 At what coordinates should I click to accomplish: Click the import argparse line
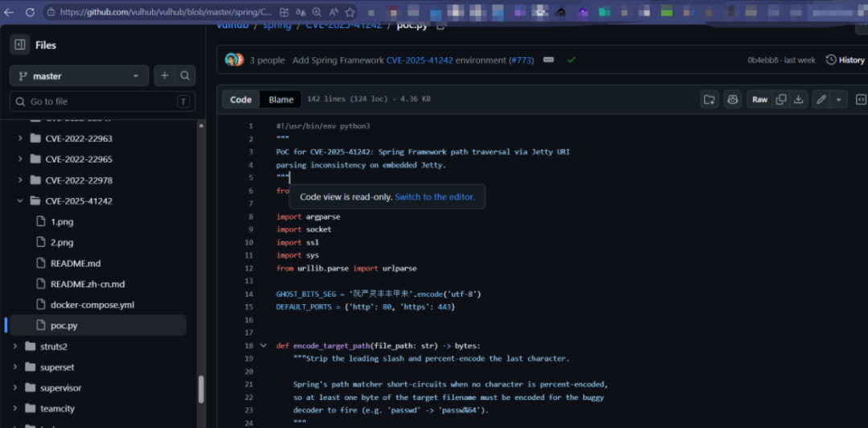click(x=309, y=216)
